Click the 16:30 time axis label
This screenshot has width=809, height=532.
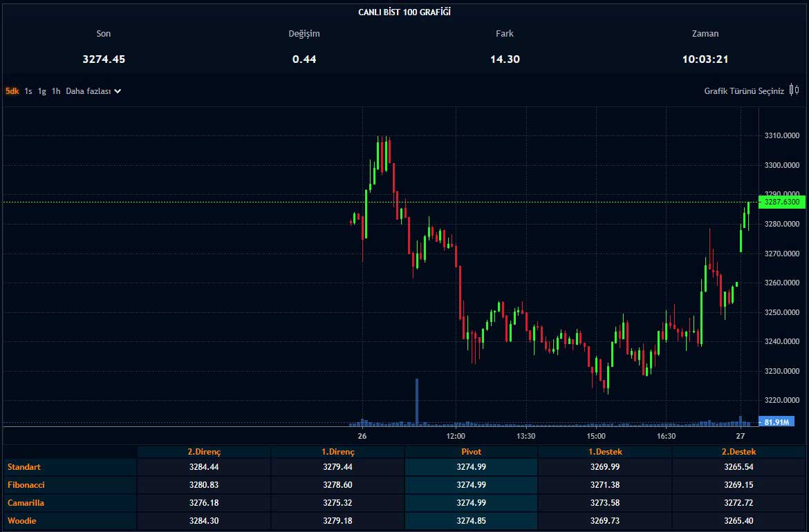(x=666, y=436)
